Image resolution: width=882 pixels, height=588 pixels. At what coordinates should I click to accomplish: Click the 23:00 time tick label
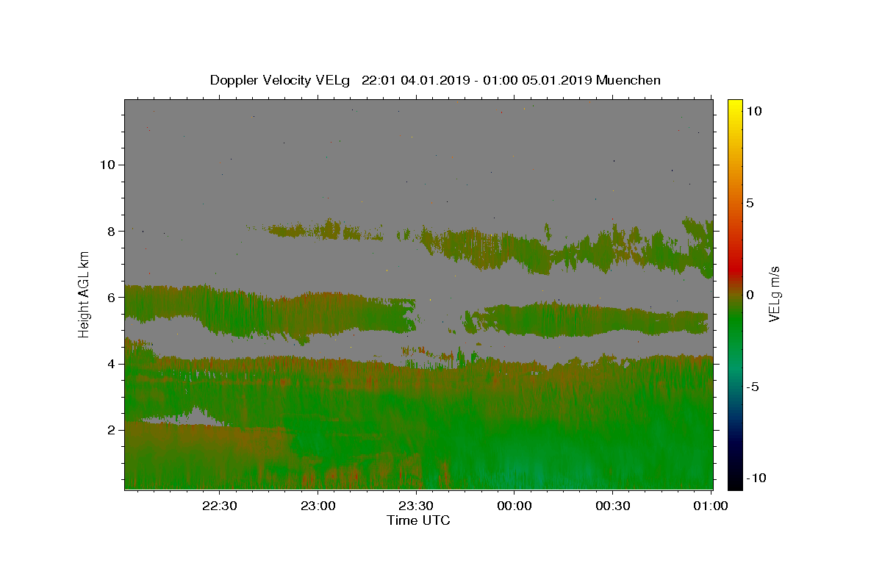(x=318, y=506)
